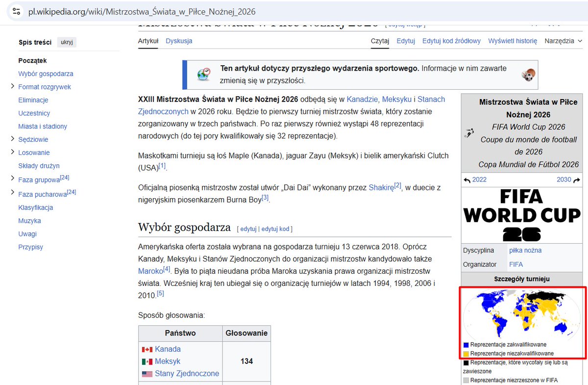Open the FIFA organizer link in infobox
Viewport: 588px width, 385px height.
(x=516, y=264)
